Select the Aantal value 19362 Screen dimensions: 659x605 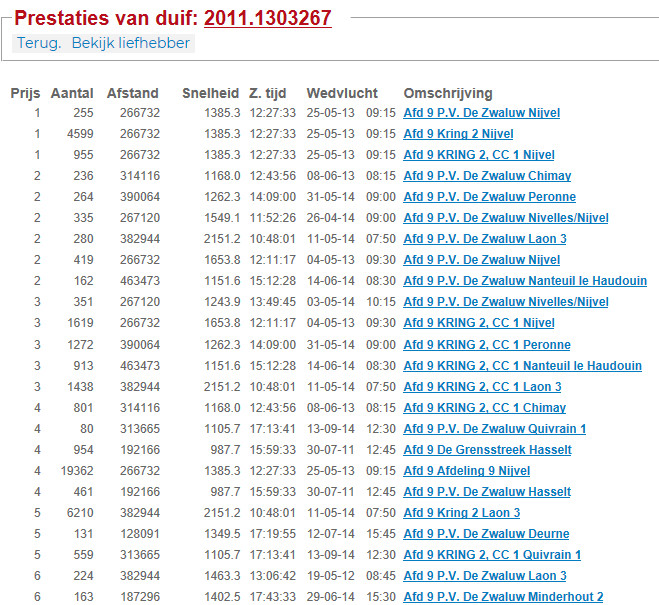point(77,471)
